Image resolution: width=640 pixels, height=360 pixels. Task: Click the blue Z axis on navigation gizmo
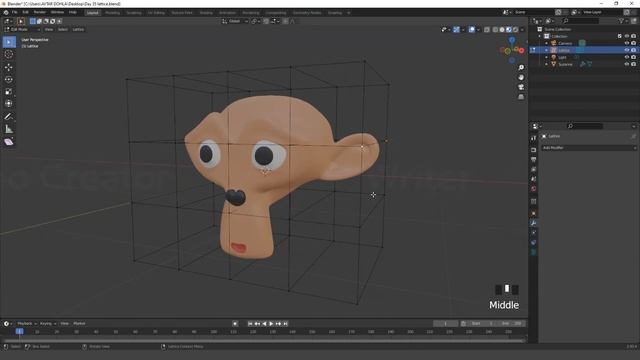[512, 40]
